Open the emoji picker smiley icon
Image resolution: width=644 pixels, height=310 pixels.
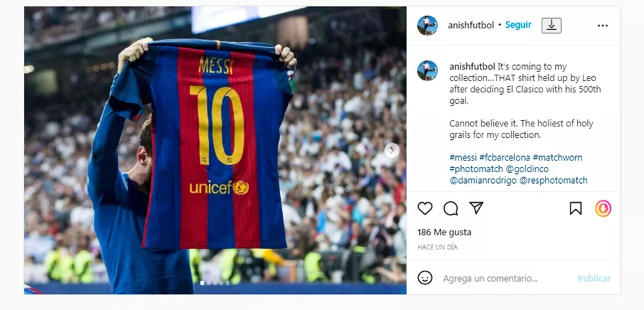click(x=425, y=278)
